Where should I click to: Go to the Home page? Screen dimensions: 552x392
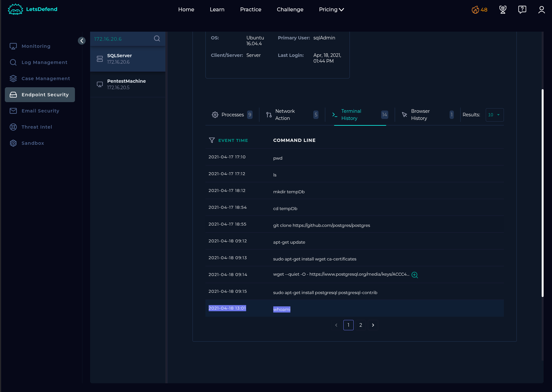coord(186,10)
